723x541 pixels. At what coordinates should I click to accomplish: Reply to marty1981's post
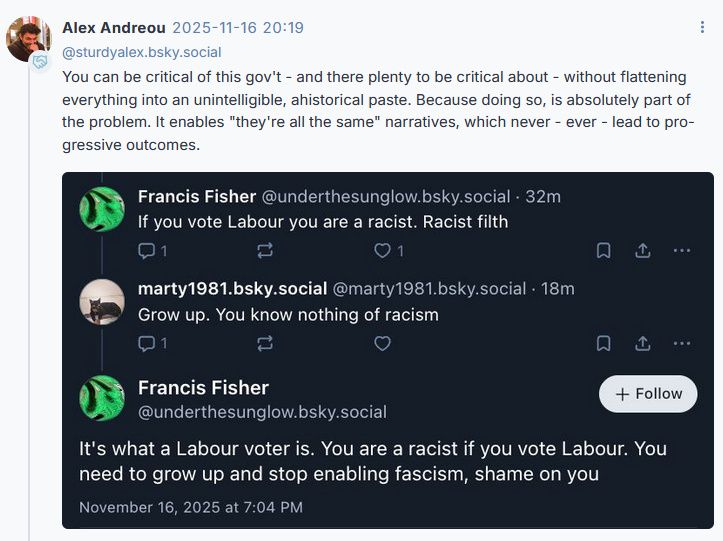pyautogui.click(x=147, y=343)
